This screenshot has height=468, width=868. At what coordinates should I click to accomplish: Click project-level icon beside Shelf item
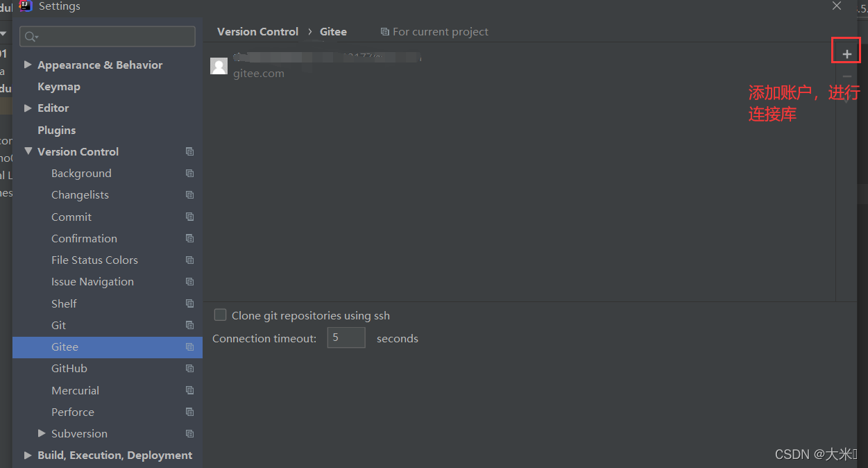[189, 303]
